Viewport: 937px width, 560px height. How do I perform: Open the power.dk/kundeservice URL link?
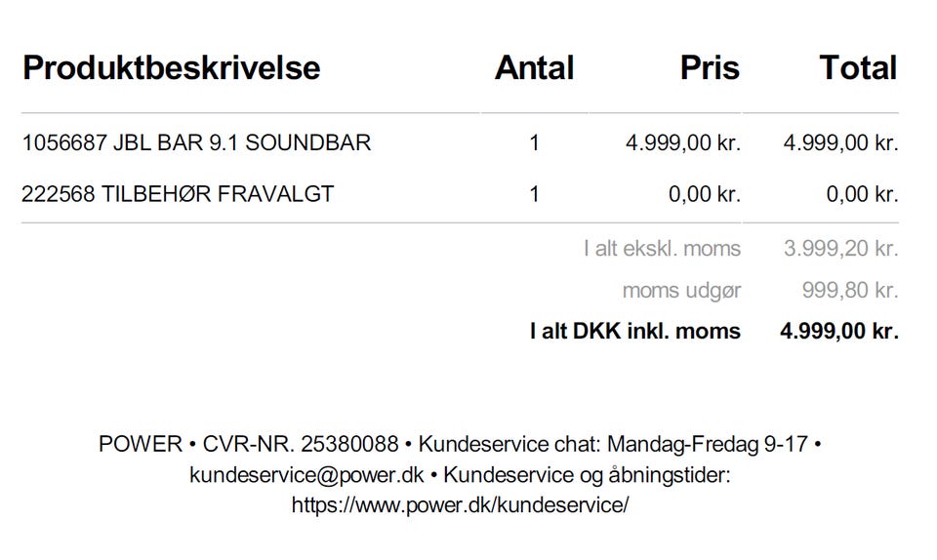pyautogui.click(x=460, y=505)
